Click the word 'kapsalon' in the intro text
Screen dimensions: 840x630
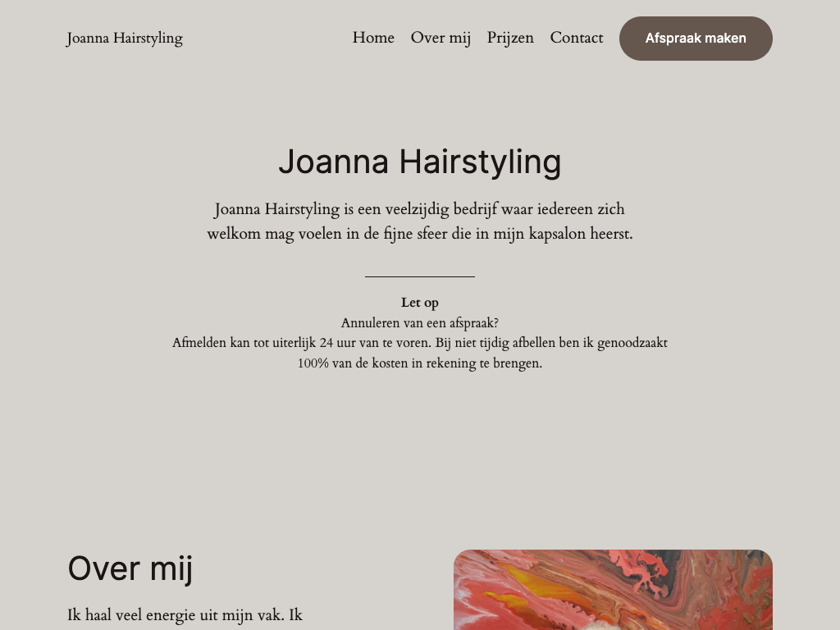(x=557, y=234)
